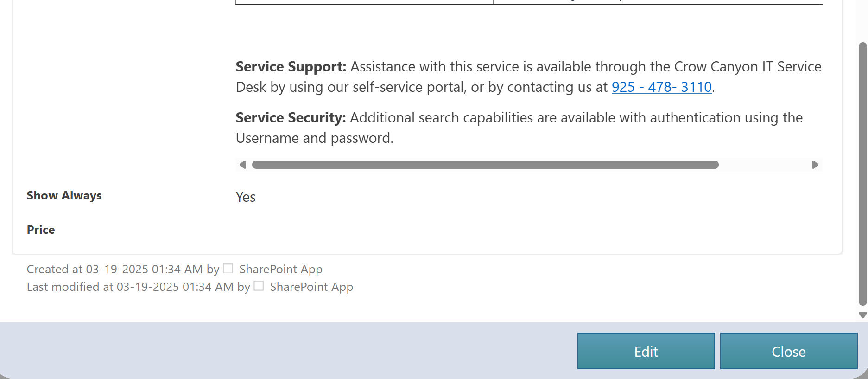Click the Yes value for Show Always
Viewport: 868px width, 379px height.
[246, 197]
